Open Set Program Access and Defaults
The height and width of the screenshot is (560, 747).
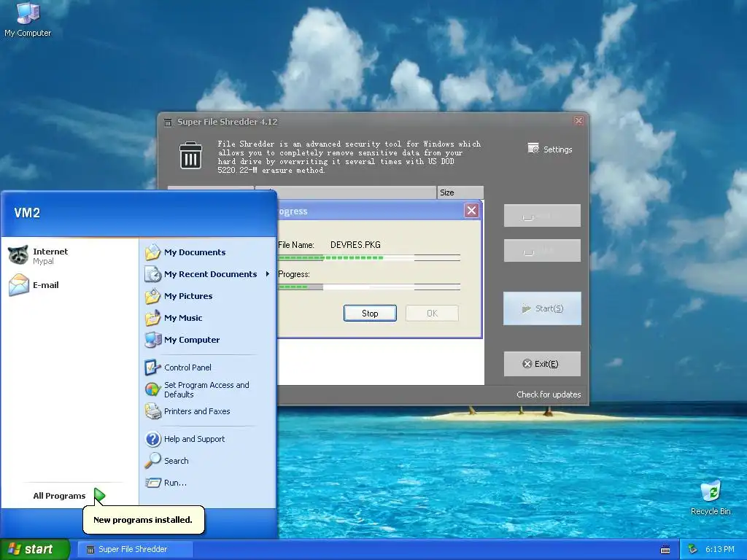coord(206,389)
